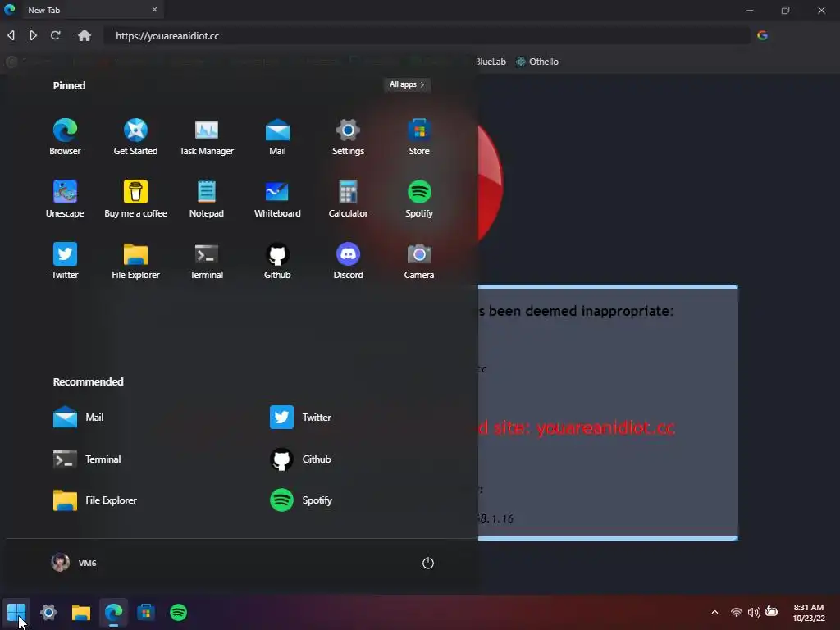Click the battery tray icon

coord(772,611)
